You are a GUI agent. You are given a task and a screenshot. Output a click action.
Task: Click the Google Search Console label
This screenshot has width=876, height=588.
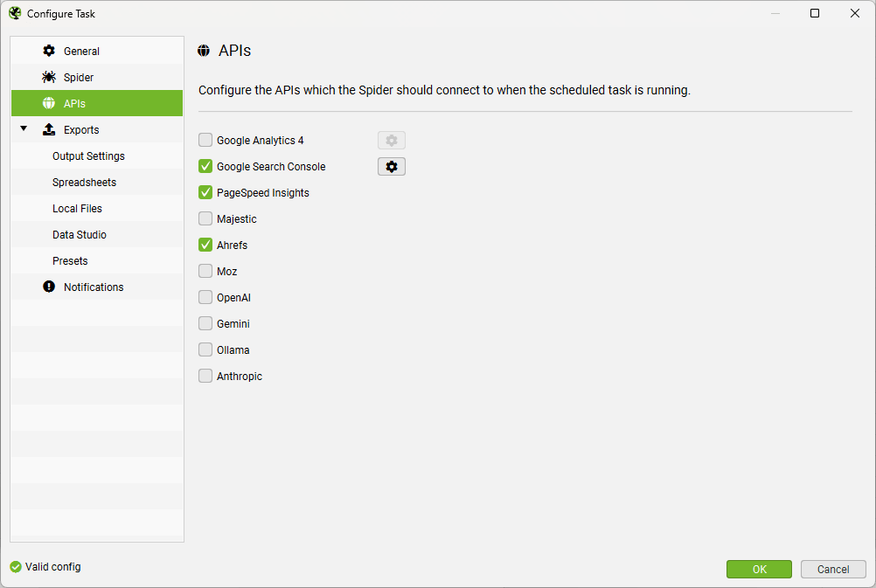click(x=271, y=166)
